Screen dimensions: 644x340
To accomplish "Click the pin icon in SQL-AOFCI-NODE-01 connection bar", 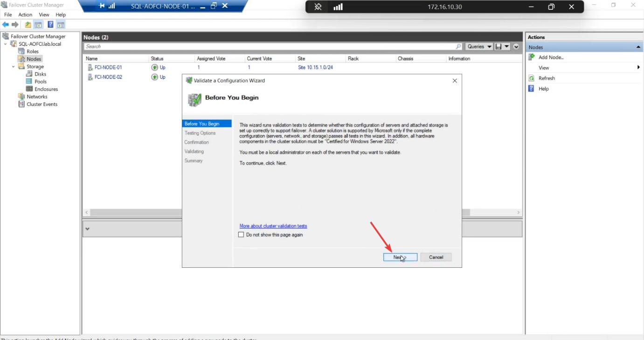I will tap(102, 6).
